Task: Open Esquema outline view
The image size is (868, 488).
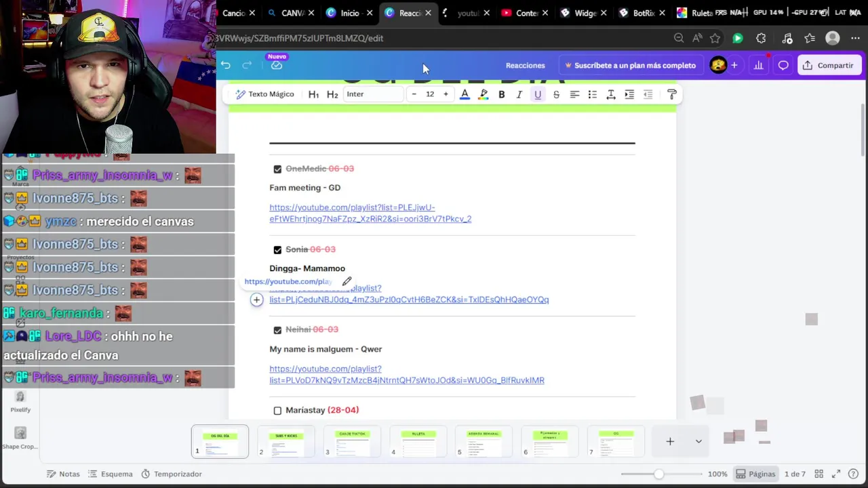Action: pos(111,474)
